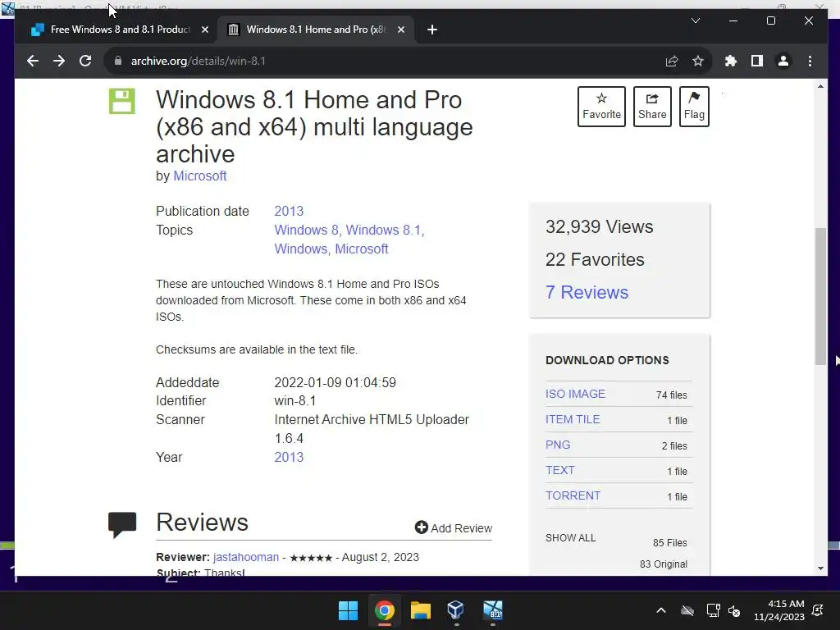Bookmark this tab with the star
This screenshot has height=630, width=840.
[x=697, y=61]
